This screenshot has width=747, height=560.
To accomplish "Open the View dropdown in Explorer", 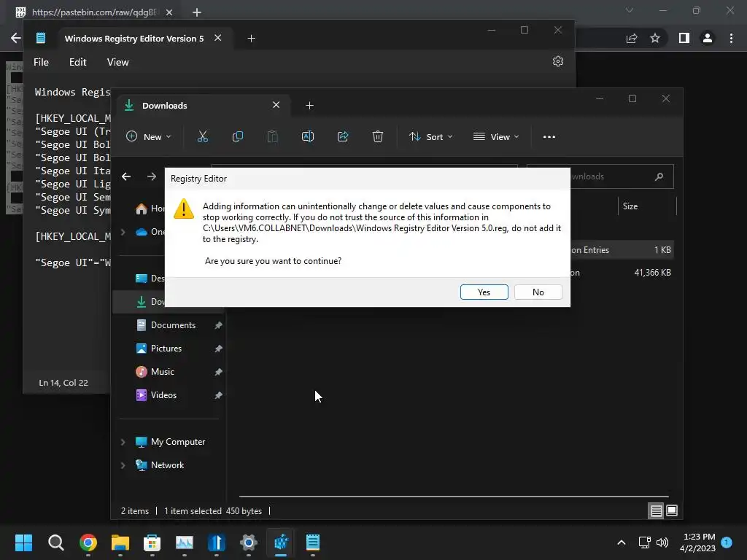I will 496,136.
